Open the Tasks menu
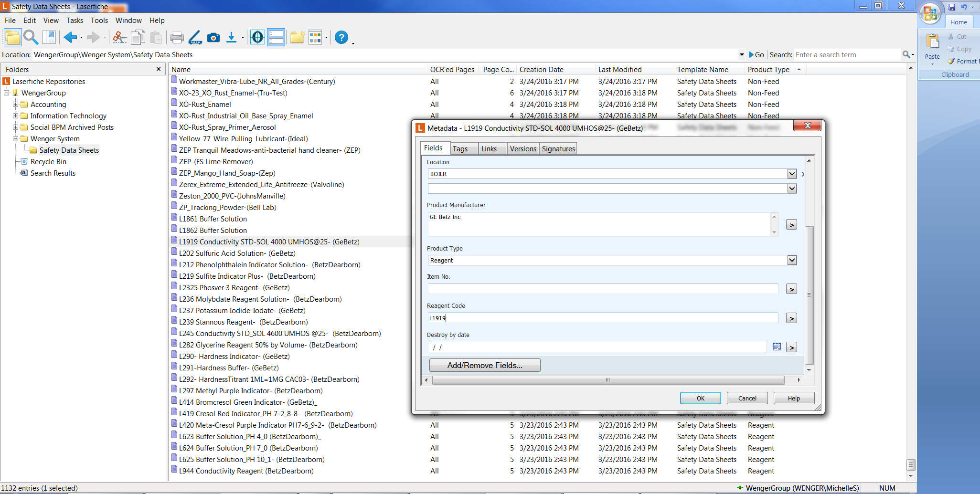The image size is (980, 494). pyautogui.click(x=75, y=21)
